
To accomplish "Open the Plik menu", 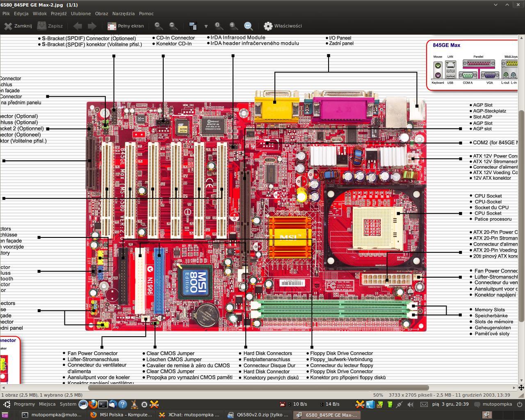I will 6,14.
